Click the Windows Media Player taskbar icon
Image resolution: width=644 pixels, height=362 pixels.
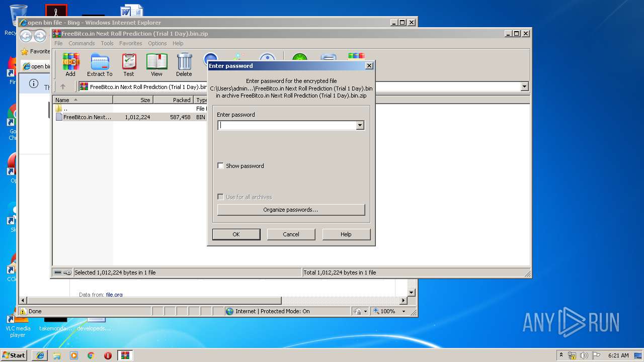tap(74, 355)
